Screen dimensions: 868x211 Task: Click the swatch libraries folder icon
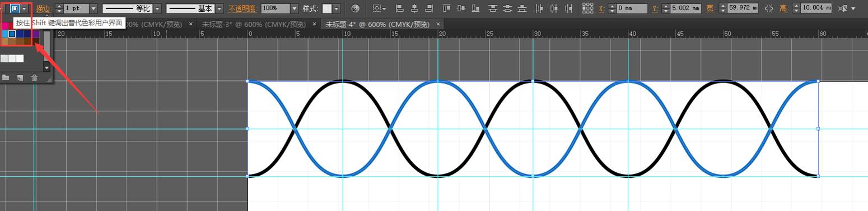coord(6,77)
